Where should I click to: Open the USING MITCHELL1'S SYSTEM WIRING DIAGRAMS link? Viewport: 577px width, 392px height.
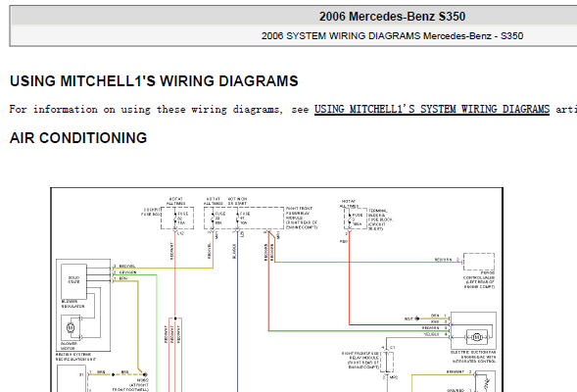[x=432, y=110]
